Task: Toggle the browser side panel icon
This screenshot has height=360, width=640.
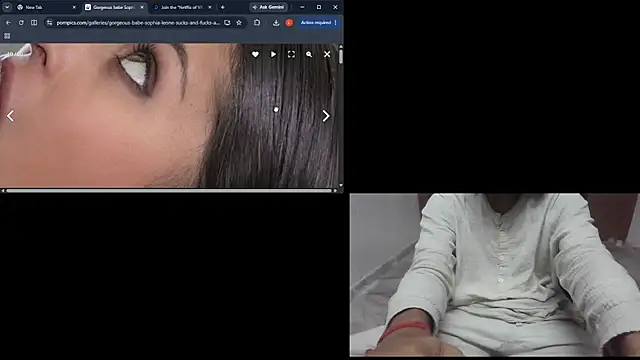Action: 34,22
